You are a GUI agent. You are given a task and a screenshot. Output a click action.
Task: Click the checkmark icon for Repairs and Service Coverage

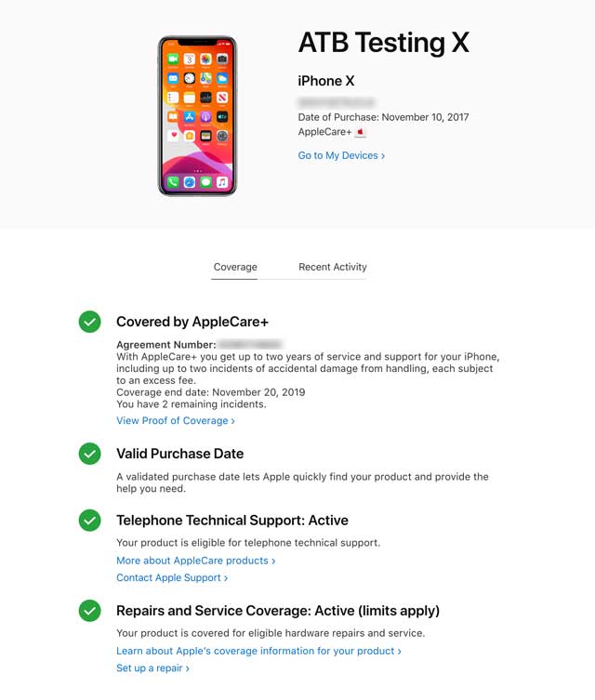[x=90, y=610]
